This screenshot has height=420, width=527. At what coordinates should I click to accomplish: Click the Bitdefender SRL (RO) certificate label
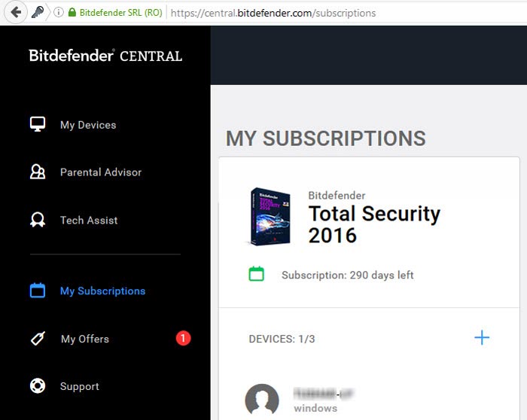121,13
